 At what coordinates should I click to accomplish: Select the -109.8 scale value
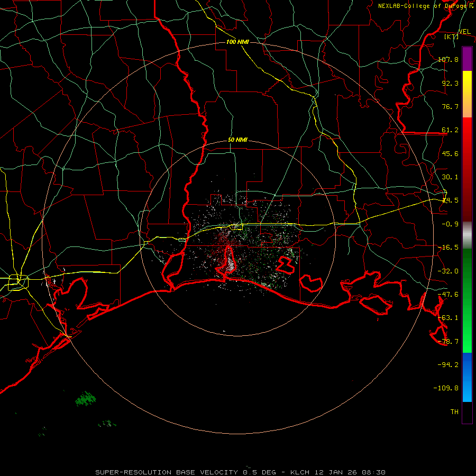point(446,388)
